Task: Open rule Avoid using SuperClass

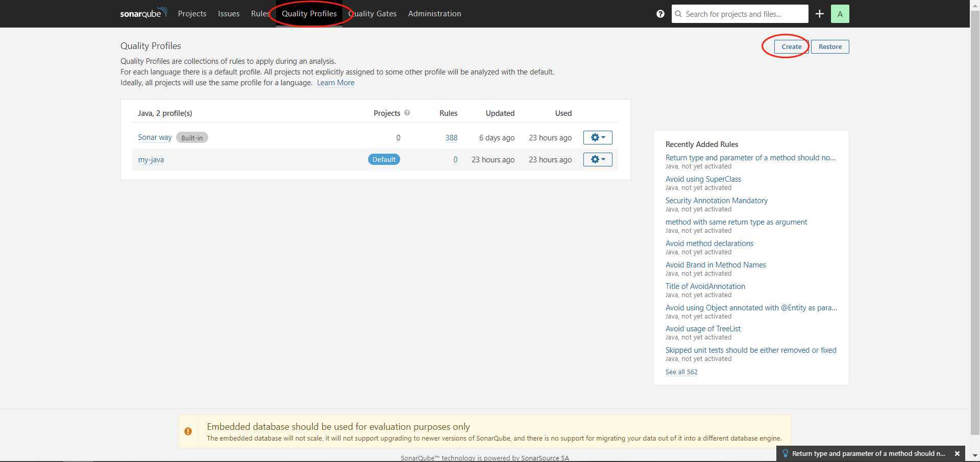Action: pos(703,179)
